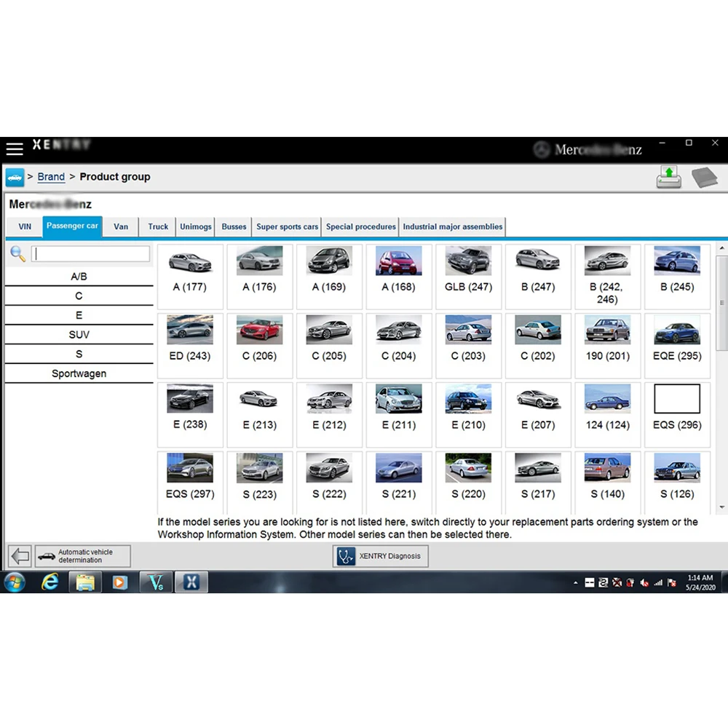Open the Vs application on taskbar
Screen dimensions: 728x728
click(156, 582)
